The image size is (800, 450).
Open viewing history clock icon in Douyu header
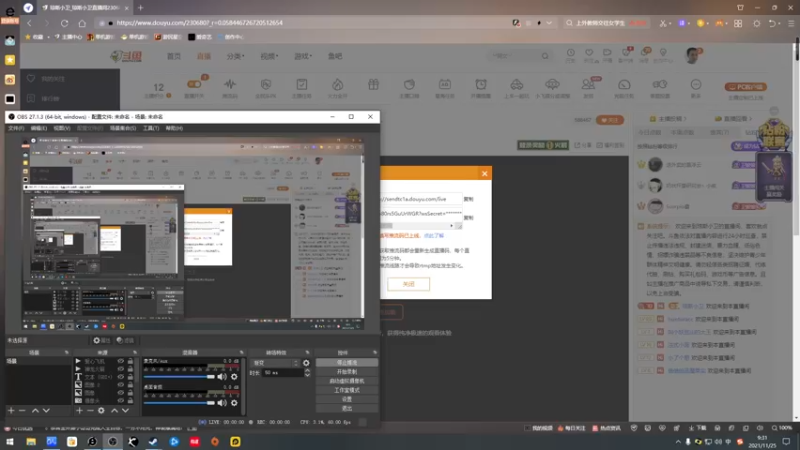pos(570,55)
